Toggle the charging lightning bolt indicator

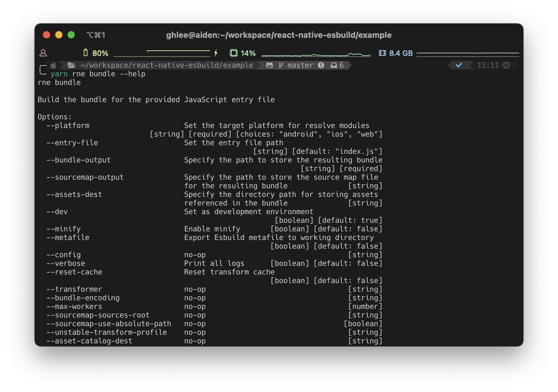point(216,53)
